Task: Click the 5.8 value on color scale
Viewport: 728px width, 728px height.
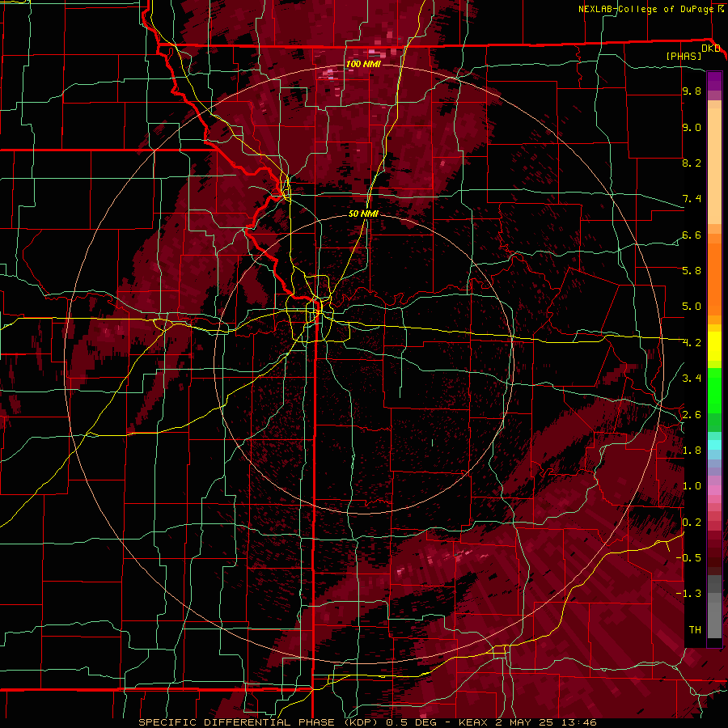Action: (x=692, y=271)
